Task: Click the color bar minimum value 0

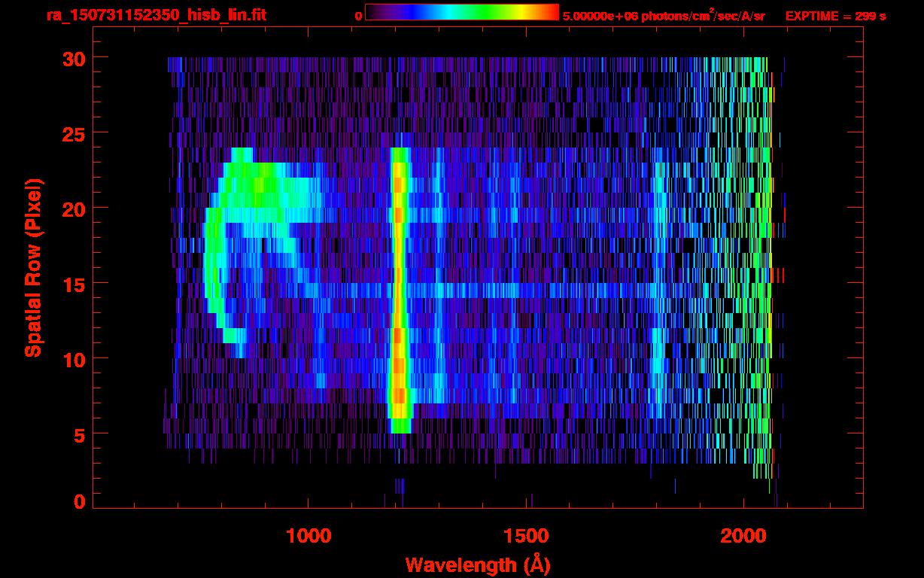Action: tap(358, 16)
